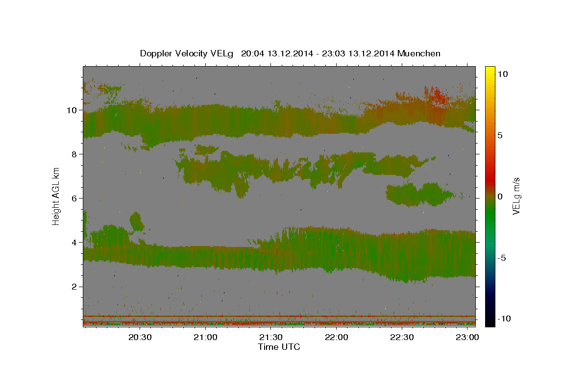Click the height tick label 4

pos(74,242)
